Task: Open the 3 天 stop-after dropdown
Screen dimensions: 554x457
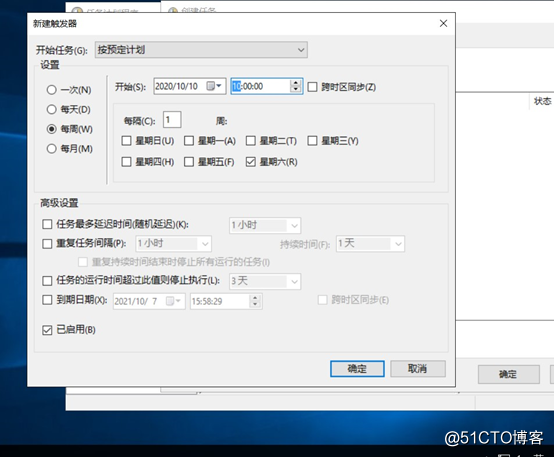Action: coord(265,281)
